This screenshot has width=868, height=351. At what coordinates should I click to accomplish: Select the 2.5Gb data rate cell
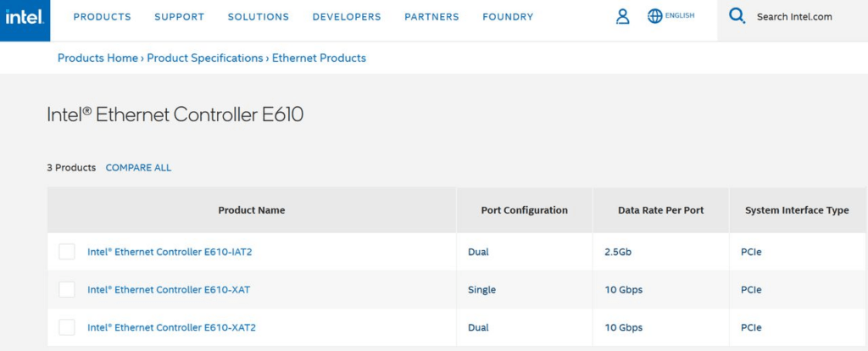(x=661, y=252)
